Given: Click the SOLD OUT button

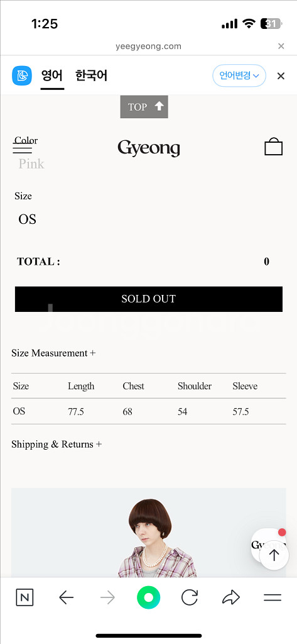Looking at the screenshot, I should [148, 299].
